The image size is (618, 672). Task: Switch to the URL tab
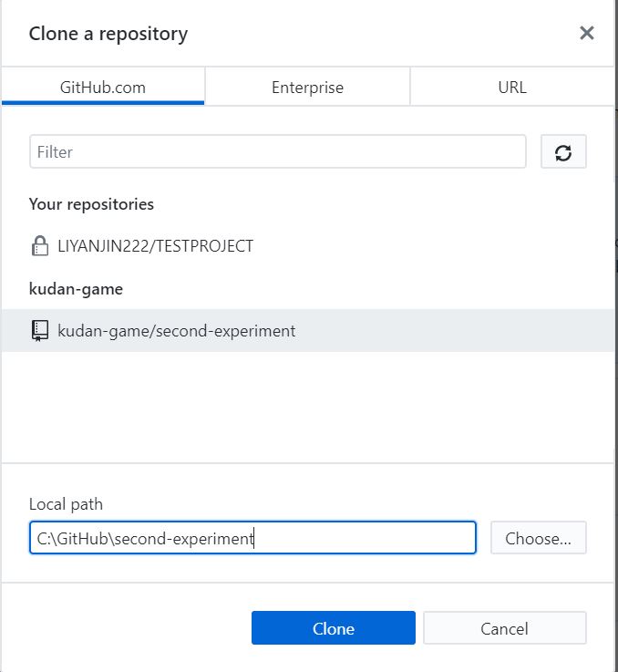coord(512,87)
